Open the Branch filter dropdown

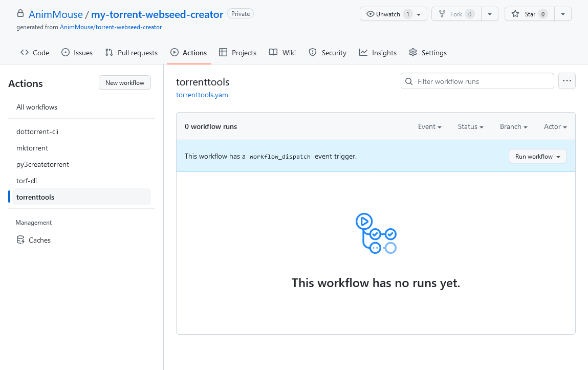click(513, 127)
